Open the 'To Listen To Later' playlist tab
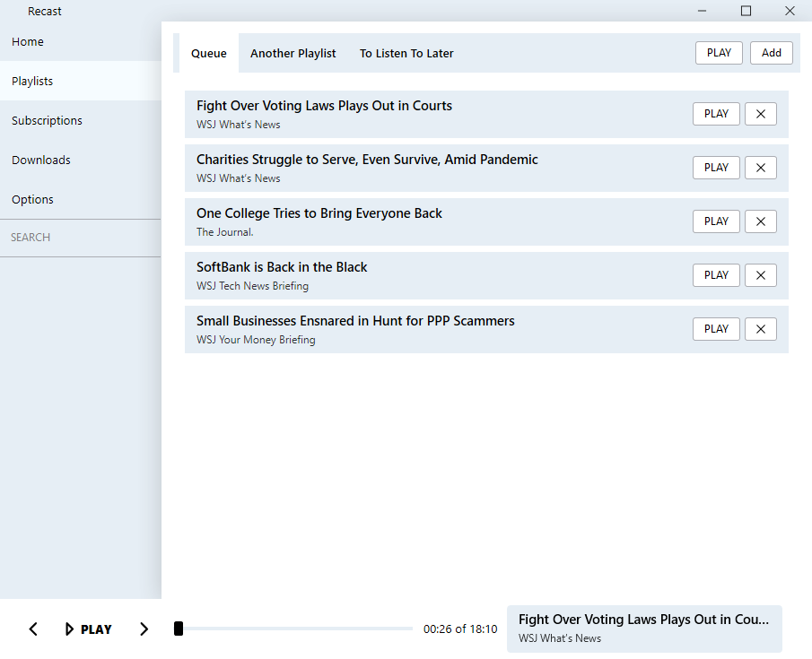The height and width of the screenshot is (659, 812). pyautogui.click(x=406, y=53)
